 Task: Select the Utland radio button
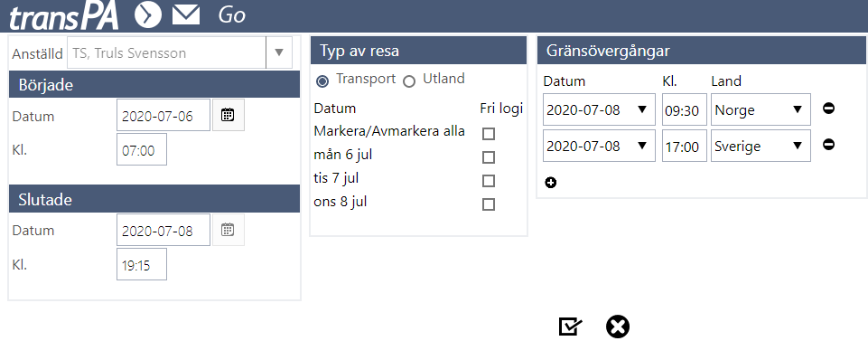tap(409, 82)
